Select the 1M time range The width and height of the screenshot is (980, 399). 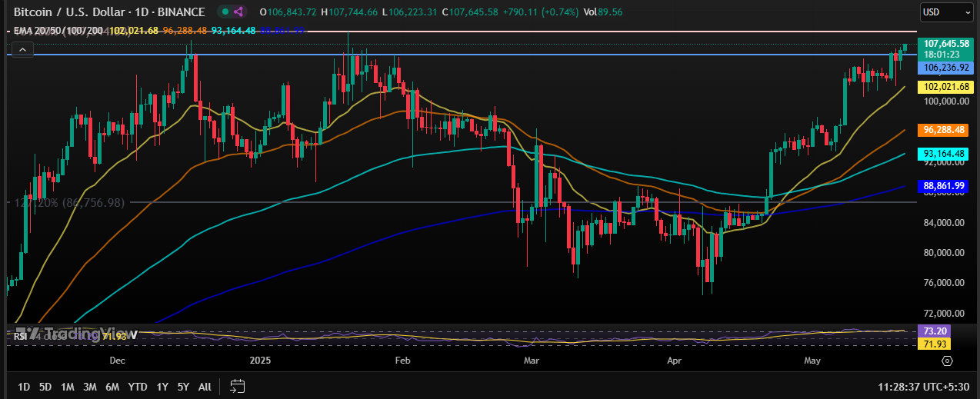(x=68, y=386)
